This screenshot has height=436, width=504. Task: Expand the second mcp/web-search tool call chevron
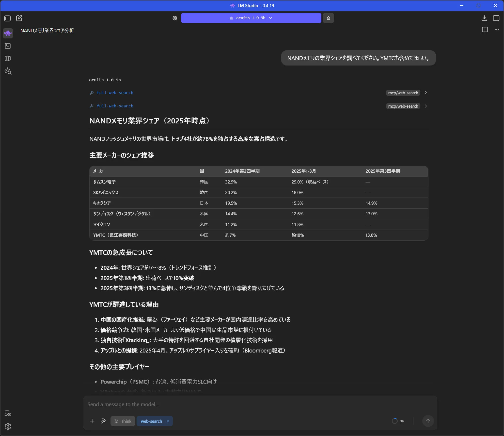[426, 106]
